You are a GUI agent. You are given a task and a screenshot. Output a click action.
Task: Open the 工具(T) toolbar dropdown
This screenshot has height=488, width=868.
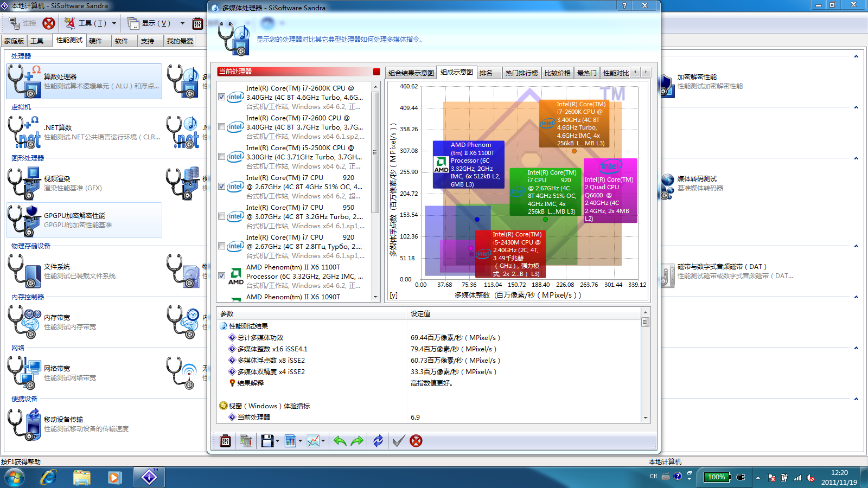(114, 23)
